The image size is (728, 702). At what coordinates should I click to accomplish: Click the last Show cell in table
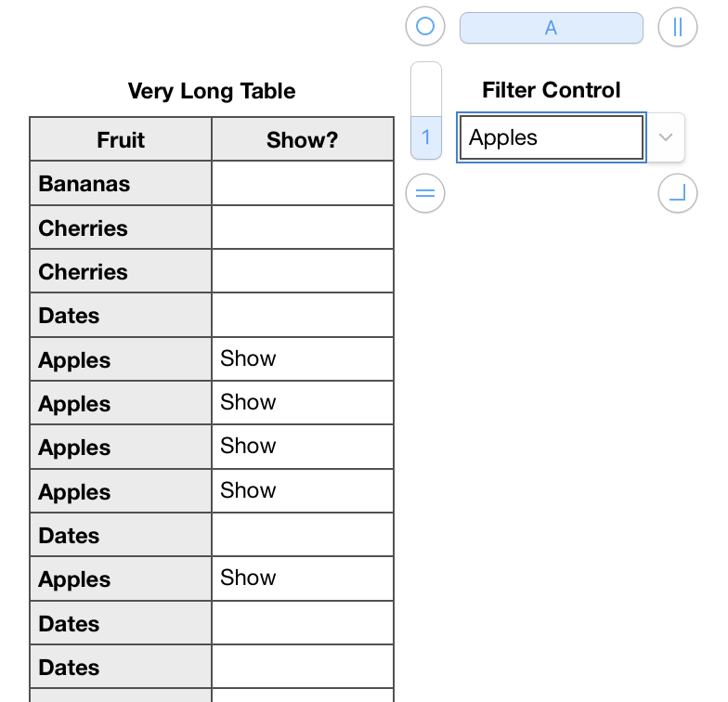[x=302, y=578]
